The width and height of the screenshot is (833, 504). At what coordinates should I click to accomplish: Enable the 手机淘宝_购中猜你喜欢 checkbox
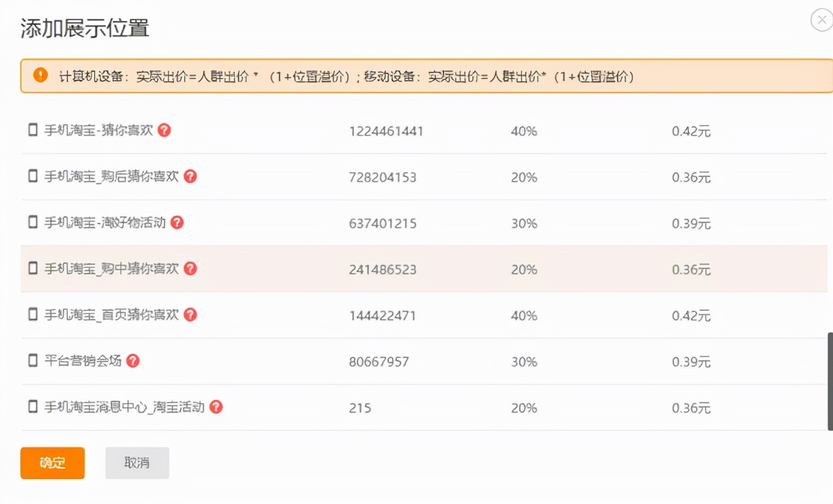32,268
